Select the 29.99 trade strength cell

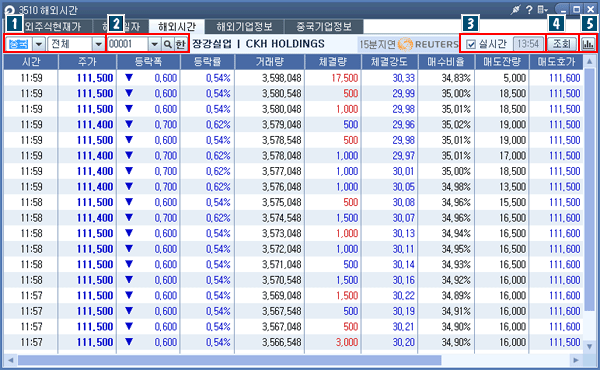(x=390, y=94)
